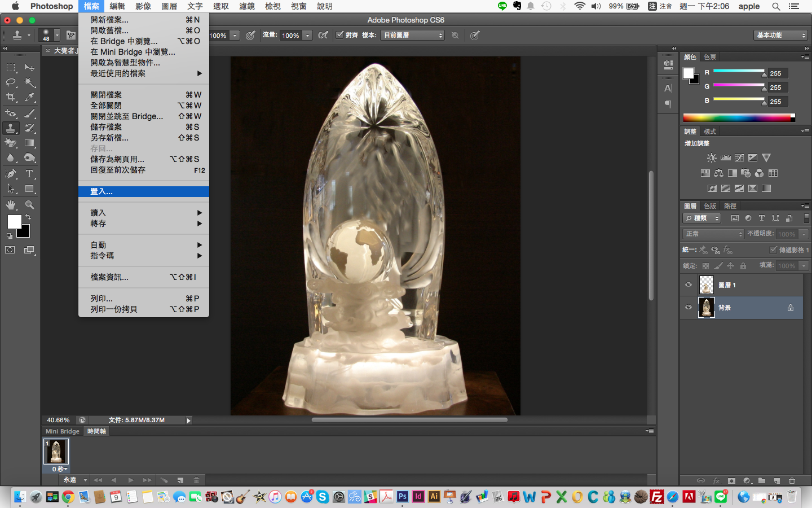Select the Magic Wand tool

(29, 82)
